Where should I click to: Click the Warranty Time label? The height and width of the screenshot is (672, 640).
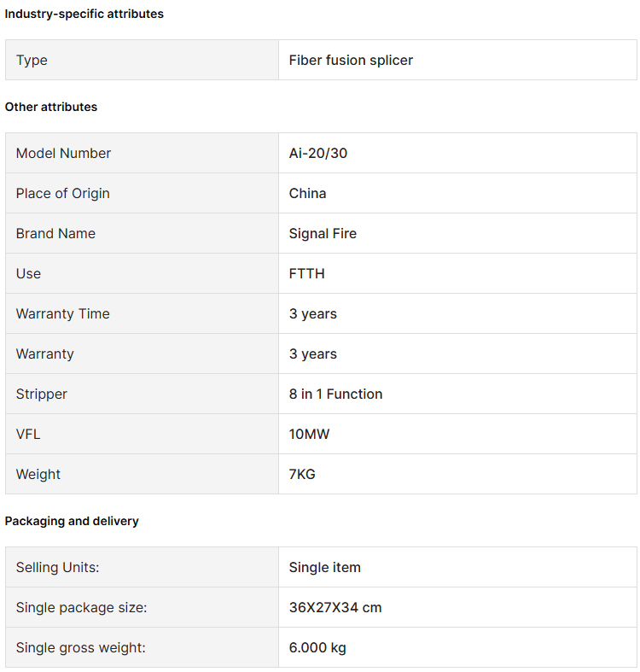(63, 313)
